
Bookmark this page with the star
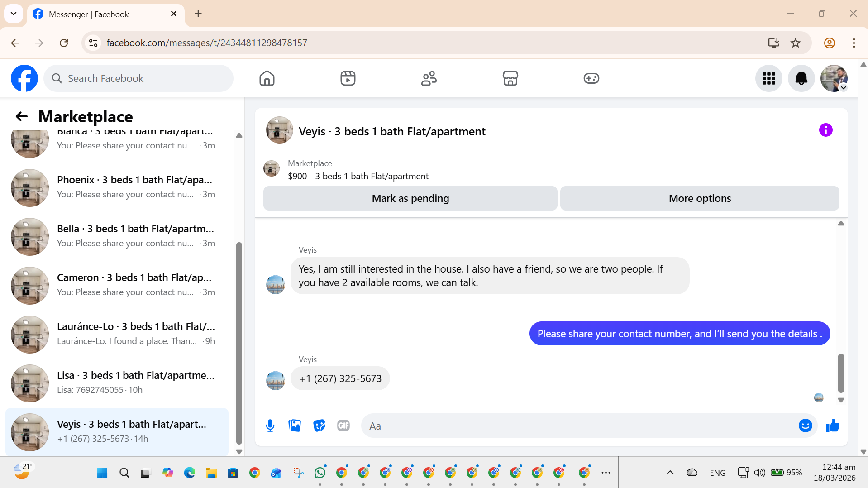coord(796,43)
